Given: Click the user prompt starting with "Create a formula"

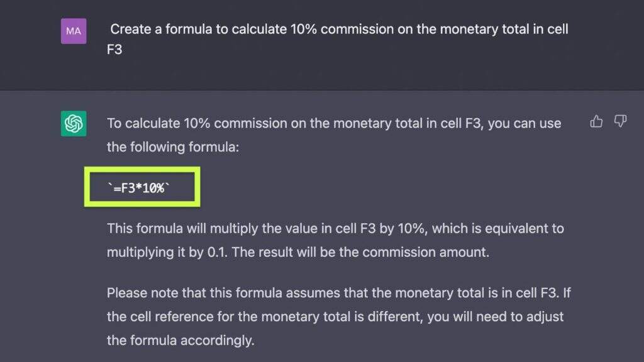Looking at the screenshot, I should (x=340, y=30).
